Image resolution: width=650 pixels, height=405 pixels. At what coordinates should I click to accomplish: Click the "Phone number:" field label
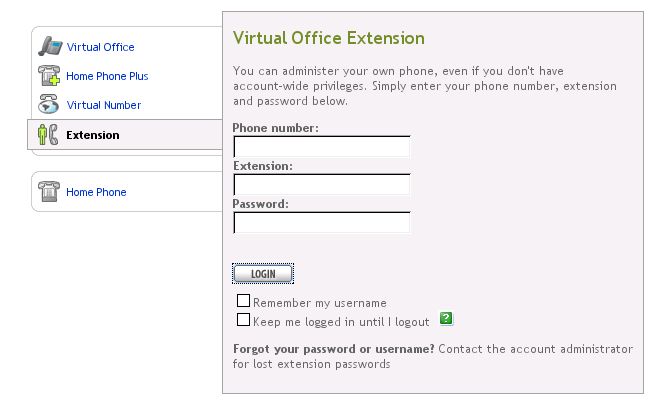click(275, 128)
